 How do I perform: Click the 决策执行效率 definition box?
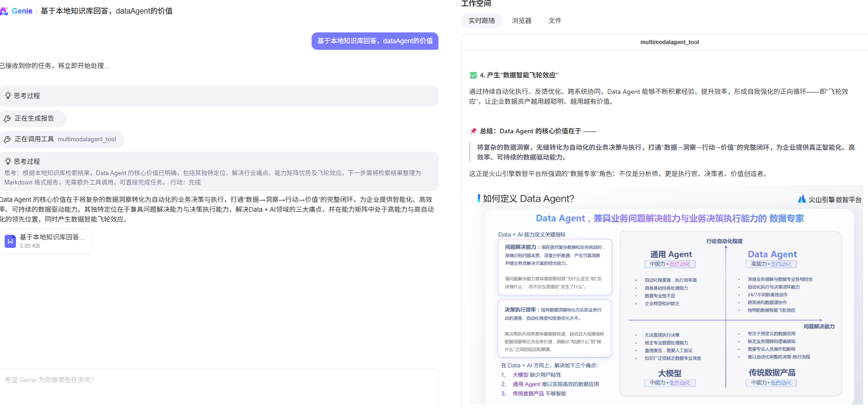[555, 329]
